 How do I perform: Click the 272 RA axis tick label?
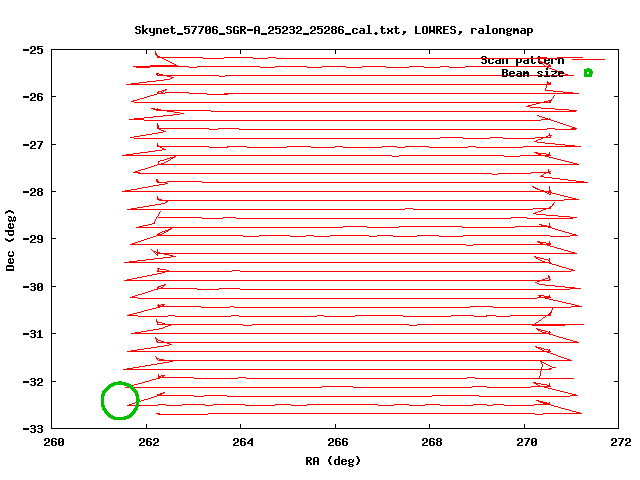point(621,442)
